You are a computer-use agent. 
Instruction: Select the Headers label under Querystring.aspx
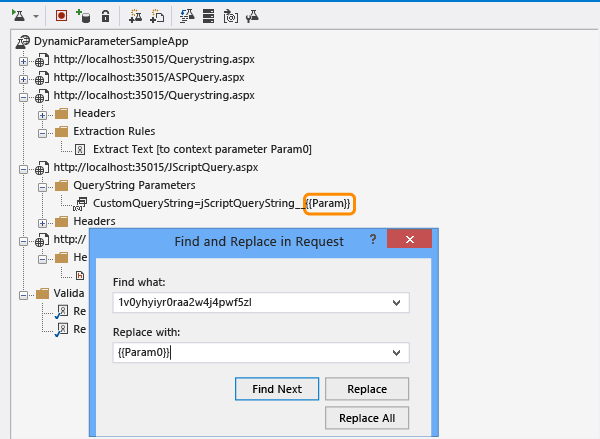95,113
